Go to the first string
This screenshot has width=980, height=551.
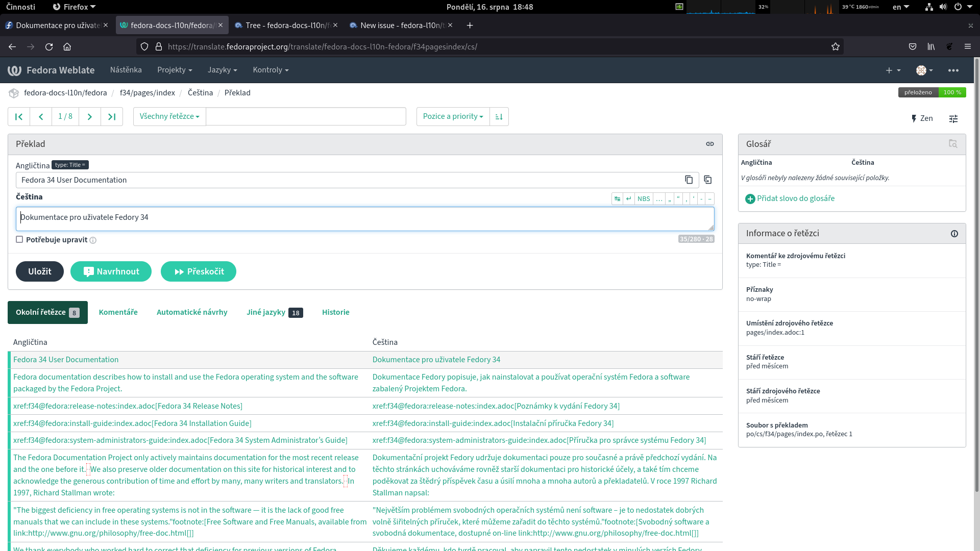[19, 117]
